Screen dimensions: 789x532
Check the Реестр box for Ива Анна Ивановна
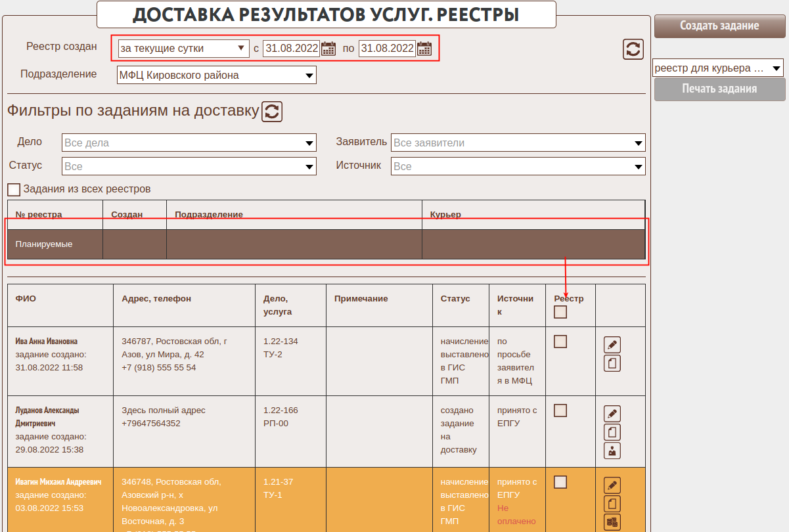tap(560, 342)
